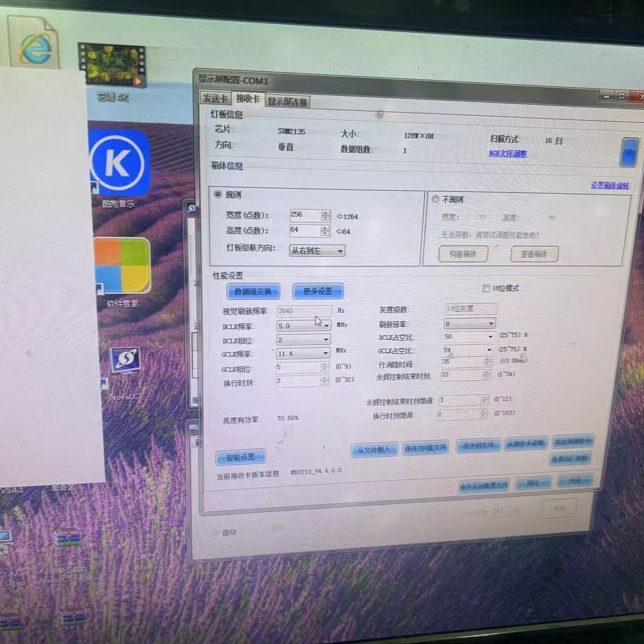Click the 余辉控制结束时刻 stepper arrows

point(487,374)
